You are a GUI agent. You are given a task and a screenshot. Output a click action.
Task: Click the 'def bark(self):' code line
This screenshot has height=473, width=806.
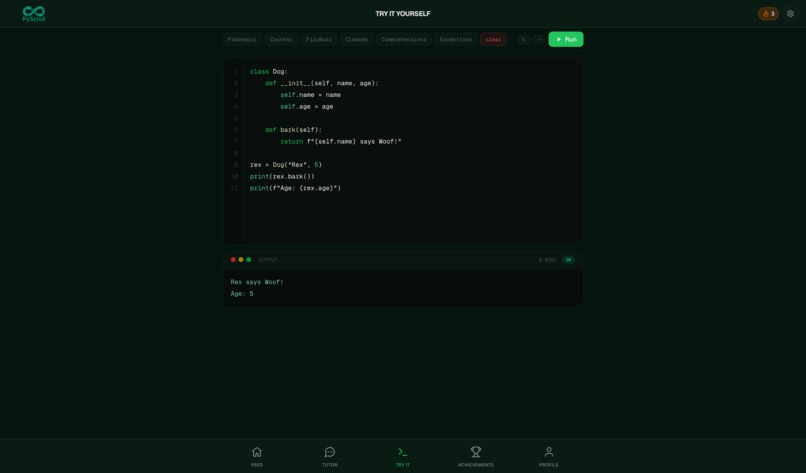coord(294,130)
